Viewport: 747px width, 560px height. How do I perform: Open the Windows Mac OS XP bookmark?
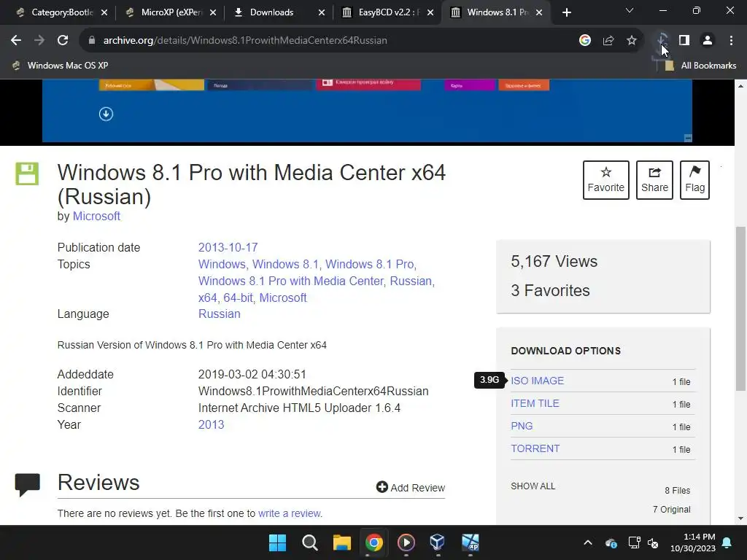point(61,66)
